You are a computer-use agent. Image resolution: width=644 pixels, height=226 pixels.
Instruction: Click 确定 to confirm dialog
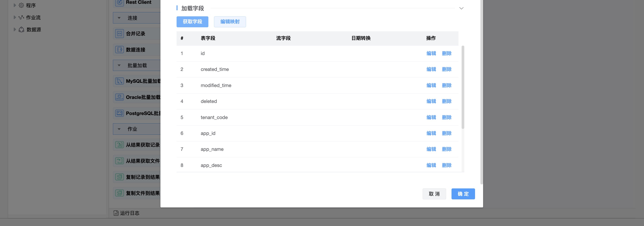pyautogui.click(x=463, y=194)
